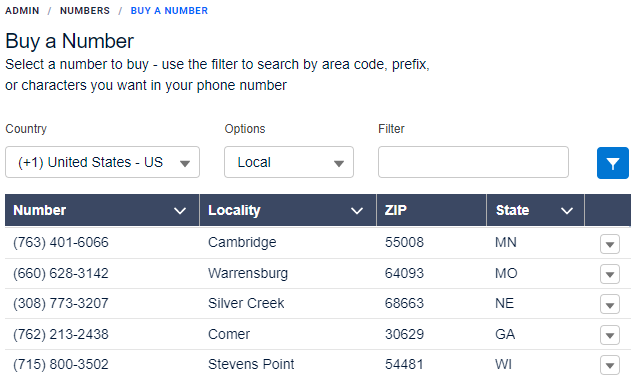Focus the Filter text field
The width and height of the screenshot is (639, 381).
473,162
